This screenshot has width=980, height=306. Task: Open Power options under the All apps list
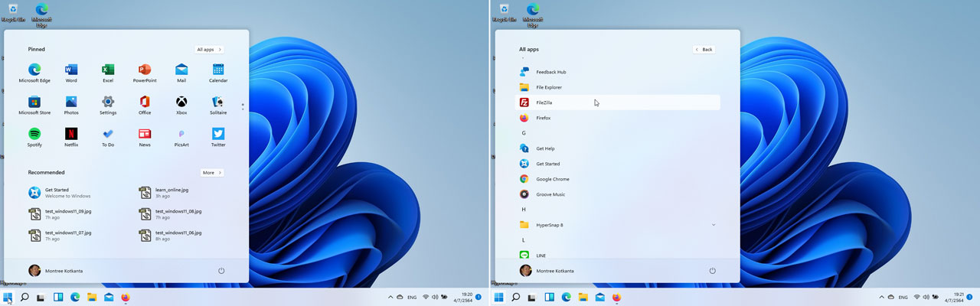713,271
